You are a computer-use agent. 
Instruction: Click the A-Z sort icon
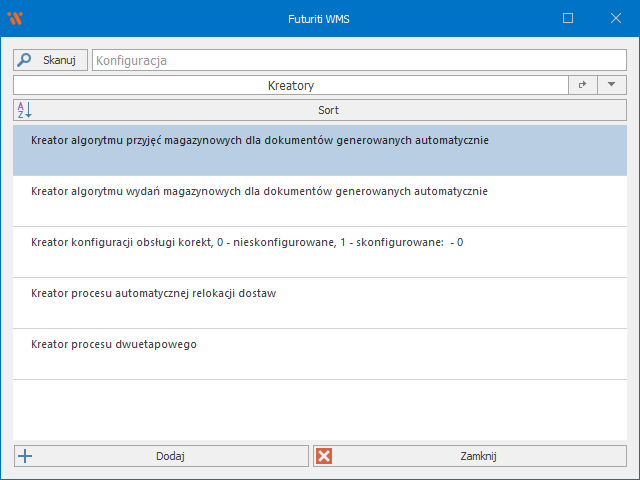tap(24, 110)
